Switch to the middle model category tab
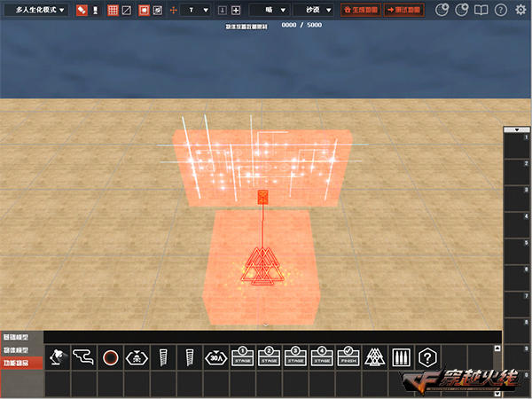This screenshot has width=532, height=399. 21,350
